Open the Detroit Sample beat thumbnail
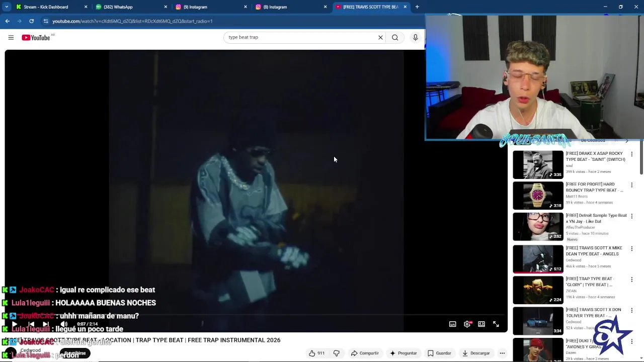Viewport: 644px width, 362px height. (538, 227)
